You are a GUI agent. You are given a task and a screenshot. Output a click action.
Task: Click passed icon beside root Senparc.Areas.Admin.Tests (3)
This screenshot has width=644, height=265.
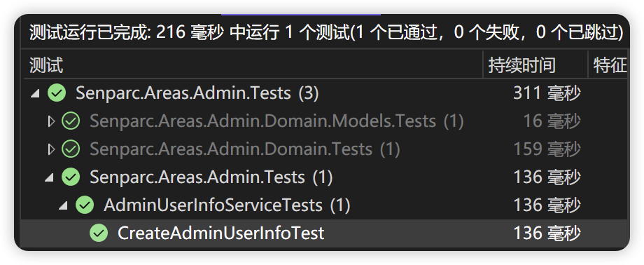click(57, 93)
